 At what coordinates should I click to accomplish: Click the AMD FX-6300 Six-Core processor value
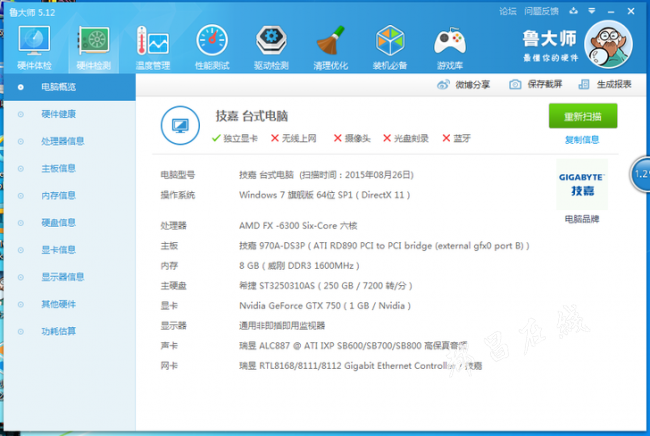[298, 225]
